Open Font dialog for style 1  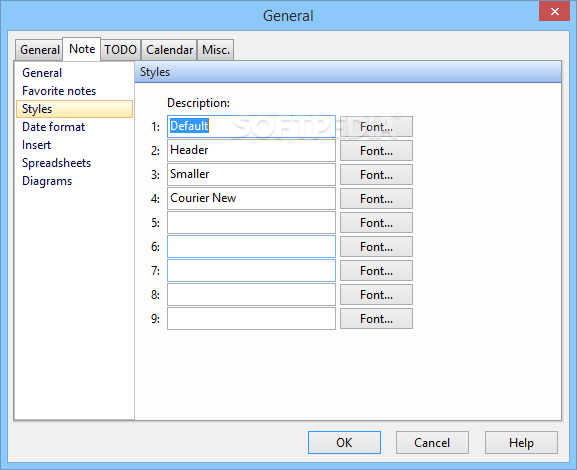point(376,127)
